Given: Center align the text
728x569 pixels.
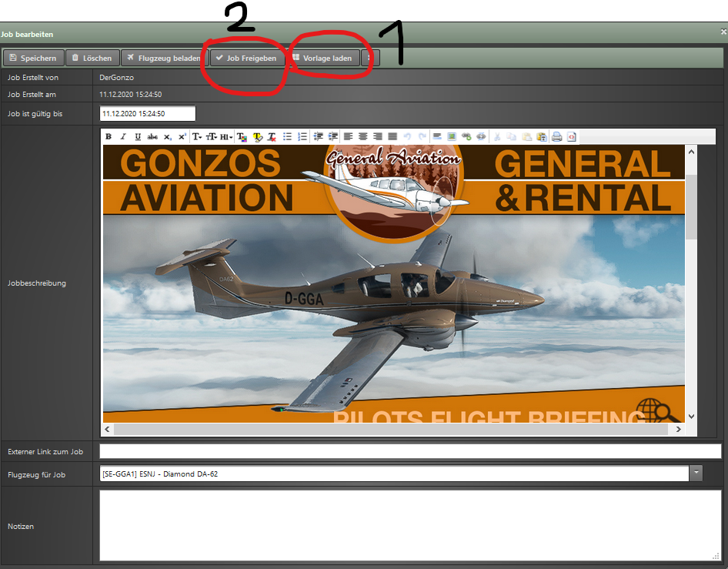Looking at the screenshot, I should click(x=362, y=136).
